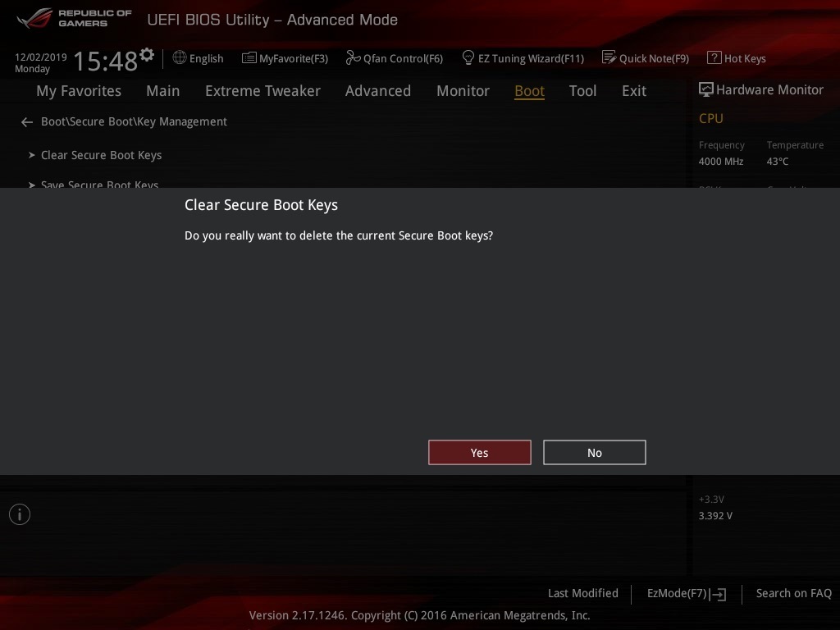Click the Temperature label
This screenshot has width=840, height=630.
[795, 145]
